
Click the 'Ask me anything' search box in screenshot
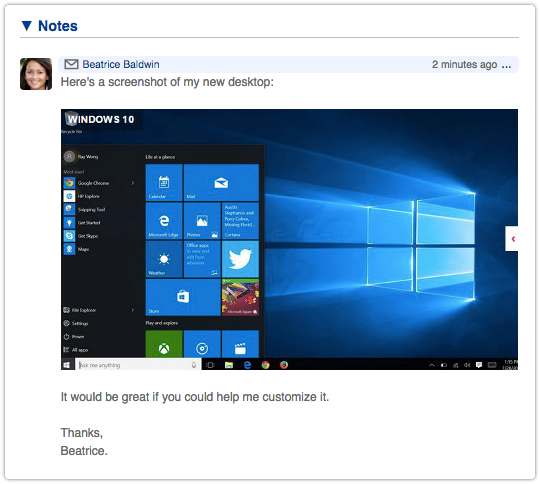pos(138,365)
